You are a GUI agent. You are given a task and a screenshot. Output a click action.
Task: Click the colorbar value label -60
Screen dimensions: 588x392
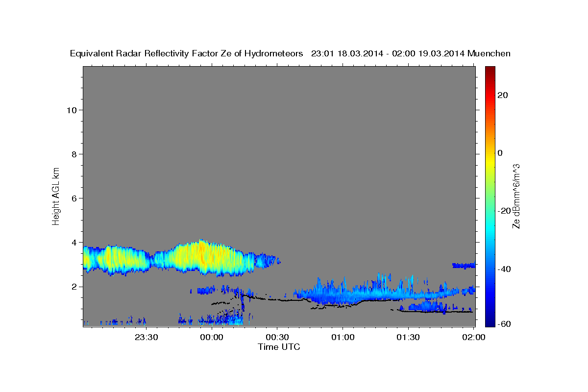pos(504,323)
